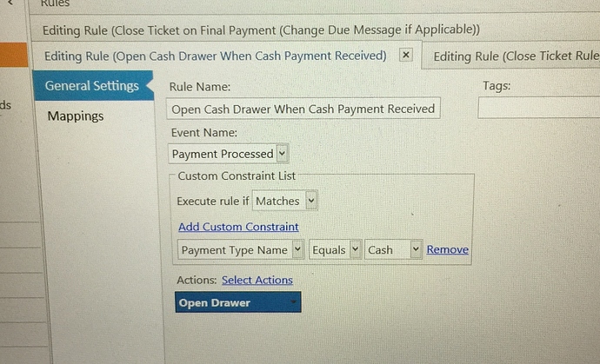This screenshot has width=600, height=364.
Task: Select the General Settings section
Action: coord(93,86)
